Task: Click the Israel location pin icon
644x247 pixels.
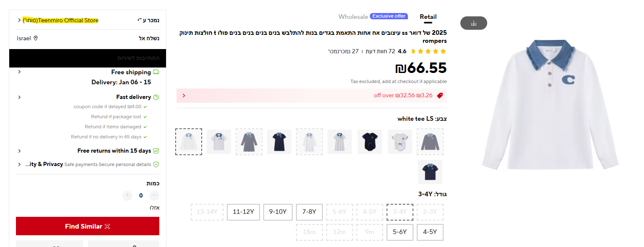Action: (x=36, y=39)
